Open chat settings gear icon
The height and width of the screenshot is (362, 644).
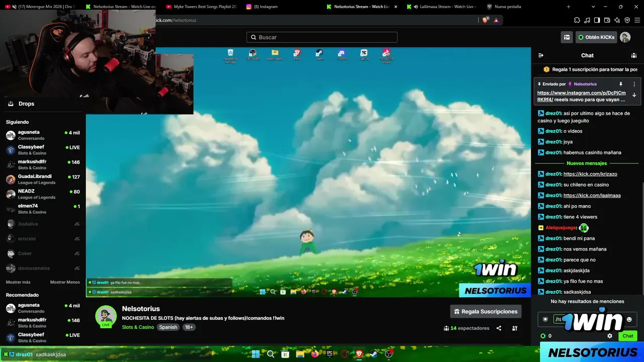coord(610,336)
